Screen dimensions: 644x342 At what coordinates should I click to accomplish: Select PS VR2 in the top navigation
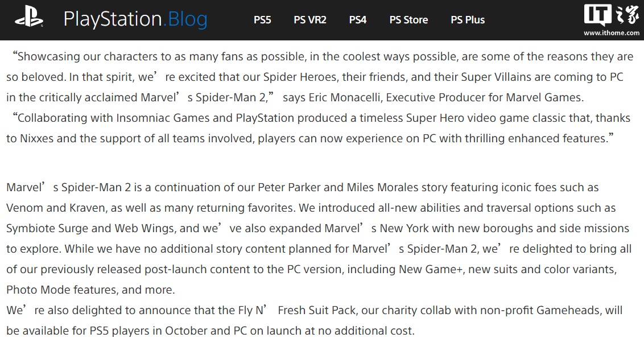(x=310, y=20)
